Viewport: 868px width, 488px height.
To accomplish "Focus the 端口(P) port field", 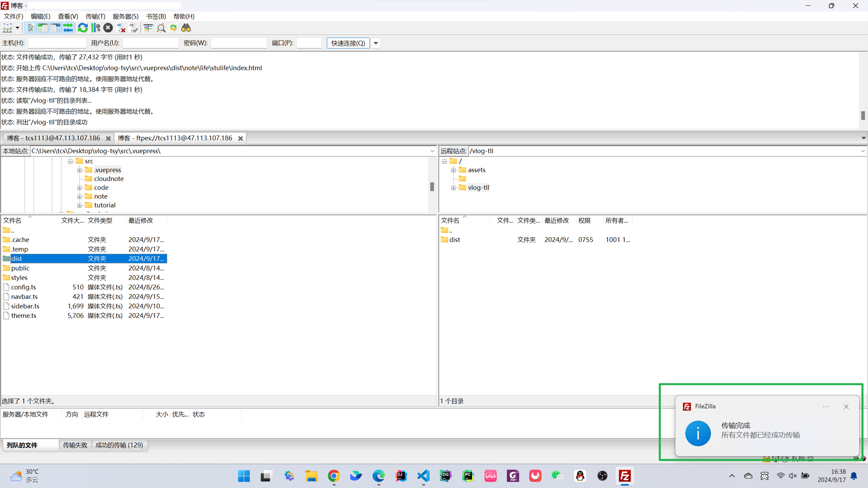I will 309,43.
